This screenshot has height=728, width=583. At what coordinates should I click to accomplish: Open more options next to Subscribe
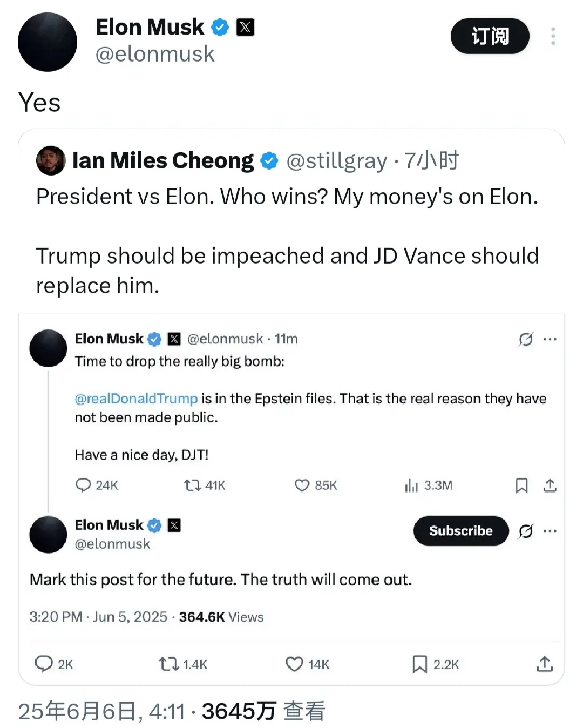[550, 531]
